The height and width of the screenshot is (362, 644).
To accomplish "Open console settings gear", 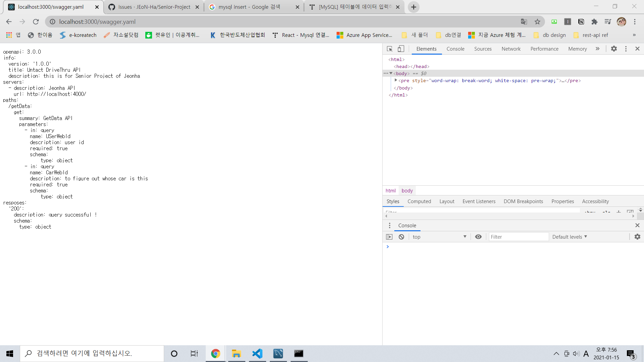I will point(637,237).
